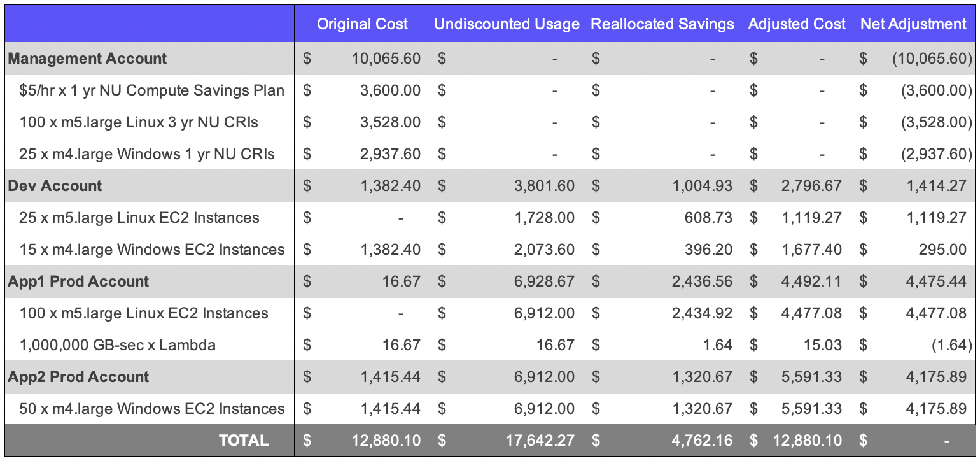980x461 pixels.
Task: Click the "Net Adjustment" column header
Action: coord(913,25)
